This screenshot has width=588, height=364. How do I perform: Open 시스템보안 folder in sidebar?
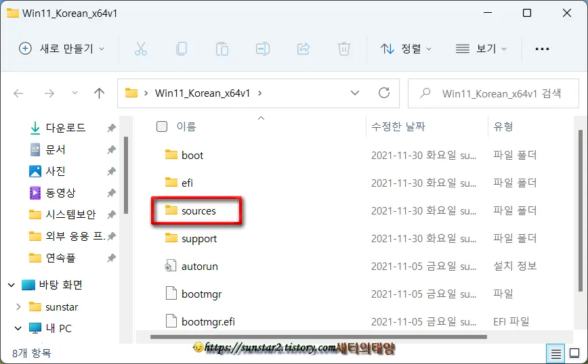[70, 214]
